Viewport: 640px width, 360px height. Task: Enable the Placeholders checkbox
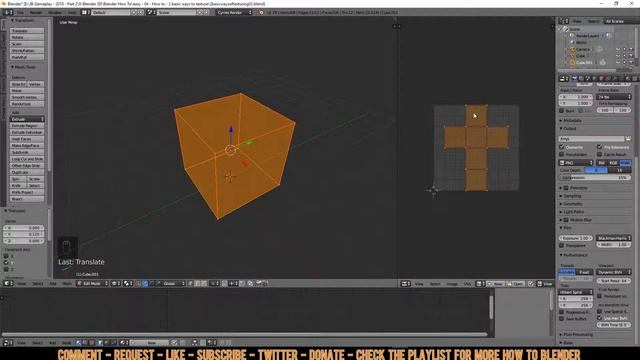click(x=562, y=154)
